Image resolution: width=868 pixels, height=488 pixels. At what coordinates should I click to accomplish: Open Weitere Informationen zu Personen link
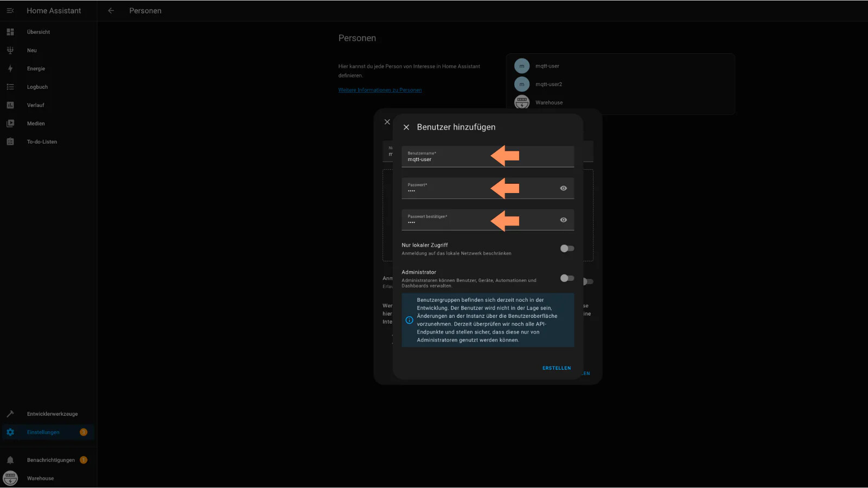(x=380, y=90)
